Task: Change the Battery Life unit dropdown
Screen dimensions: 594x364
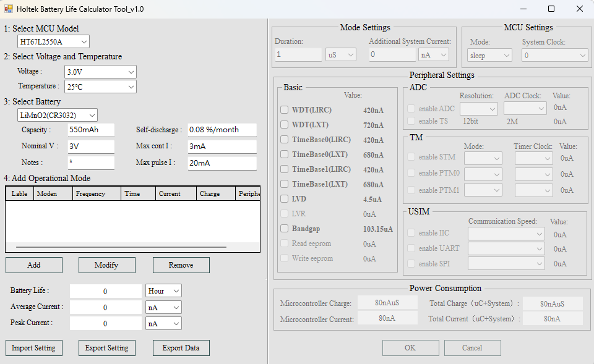Action: coord(163,291)
